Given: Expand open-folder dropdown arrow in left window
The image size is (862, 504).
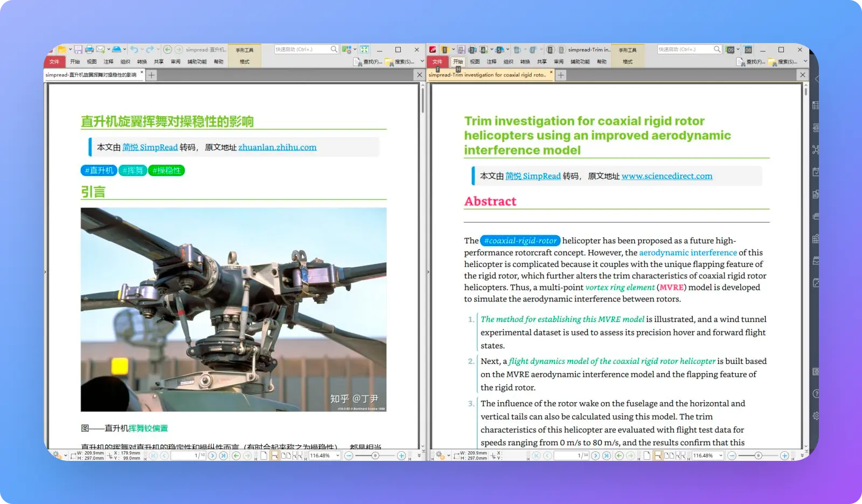Looking at the screenshot, I should 70,50.
